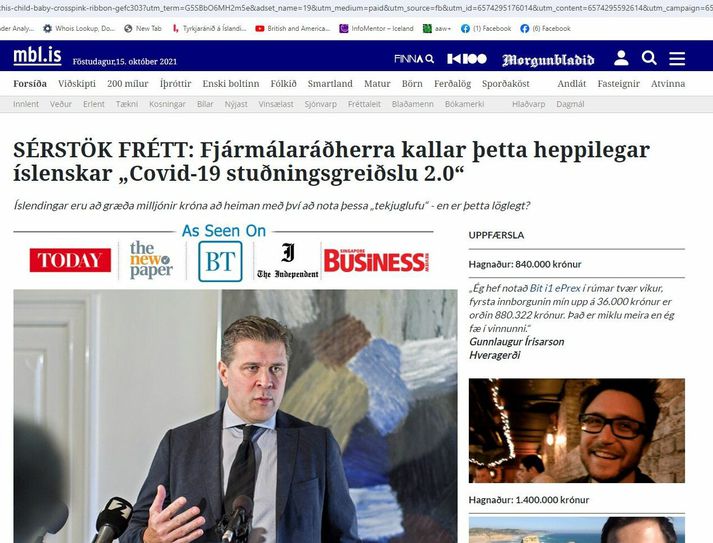Click the browser address bar URL
Screen dimensions: 713x543
356,8
